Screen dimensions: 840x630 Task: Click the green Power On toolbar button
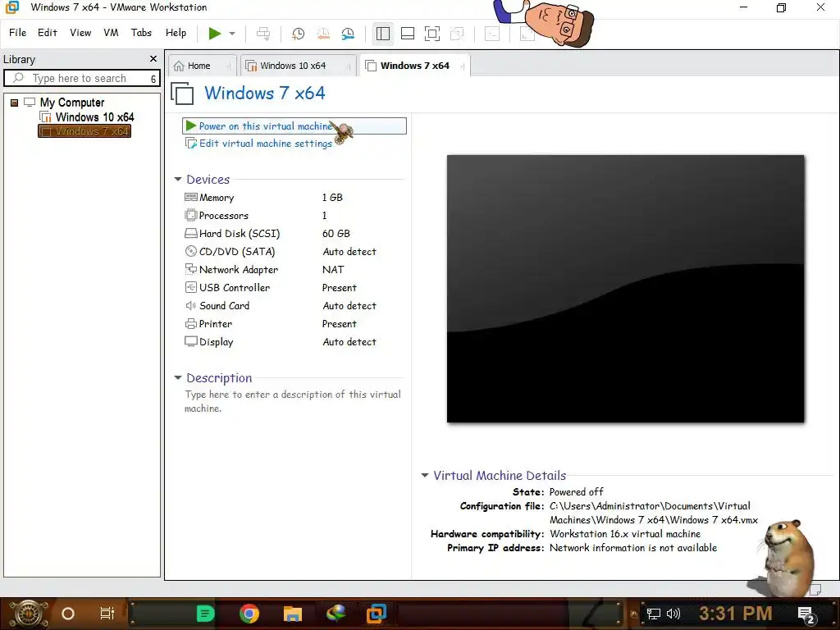(215, 33)
